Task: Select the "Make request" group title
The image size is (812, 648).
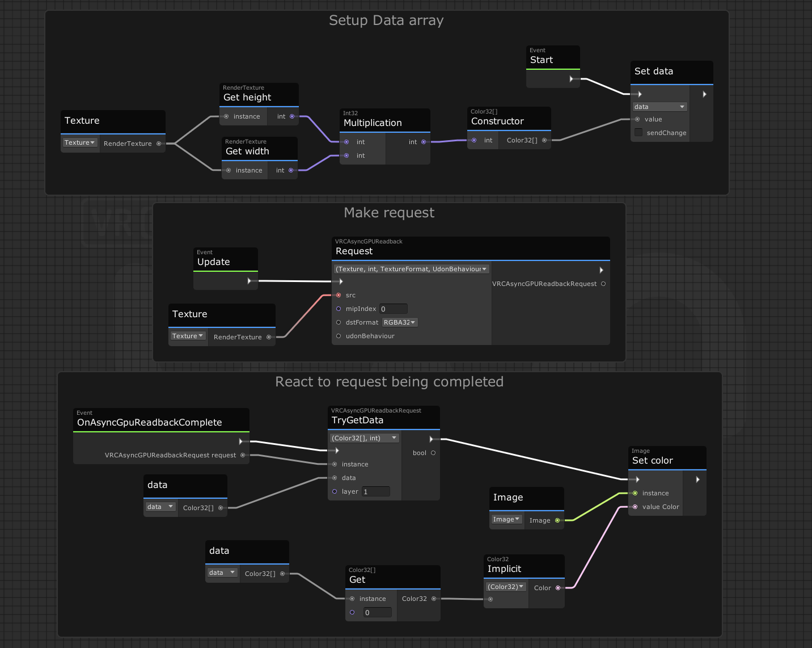Action: coord(389,213)
